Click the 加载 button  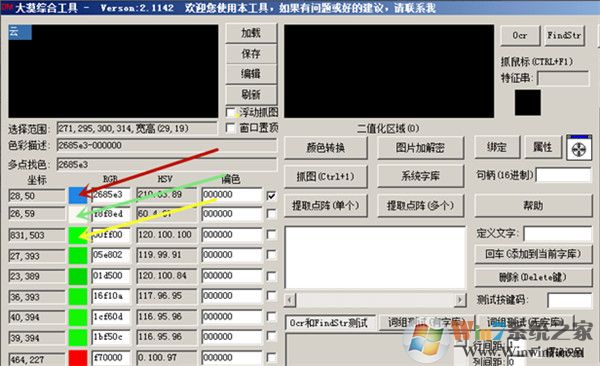coord(251,33)
